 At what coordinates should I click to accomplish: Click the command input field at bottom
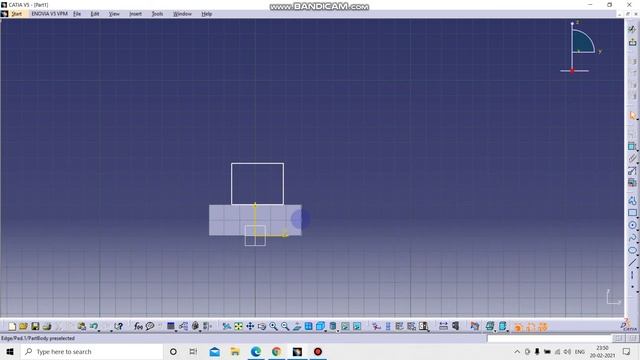[549, 338]
